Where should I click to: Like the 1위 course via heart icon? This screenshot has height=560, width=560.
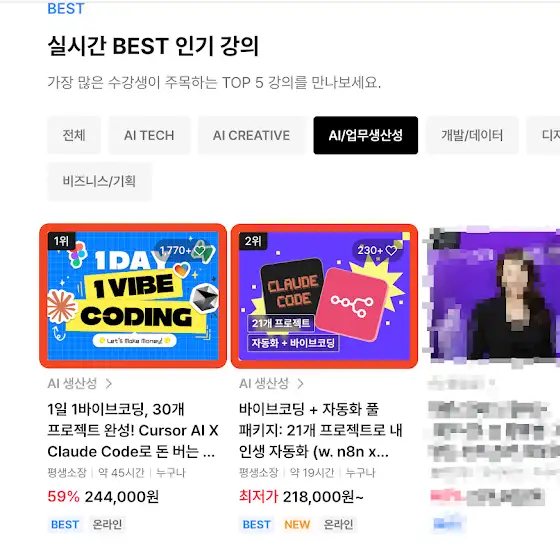[x=200, y=250]
